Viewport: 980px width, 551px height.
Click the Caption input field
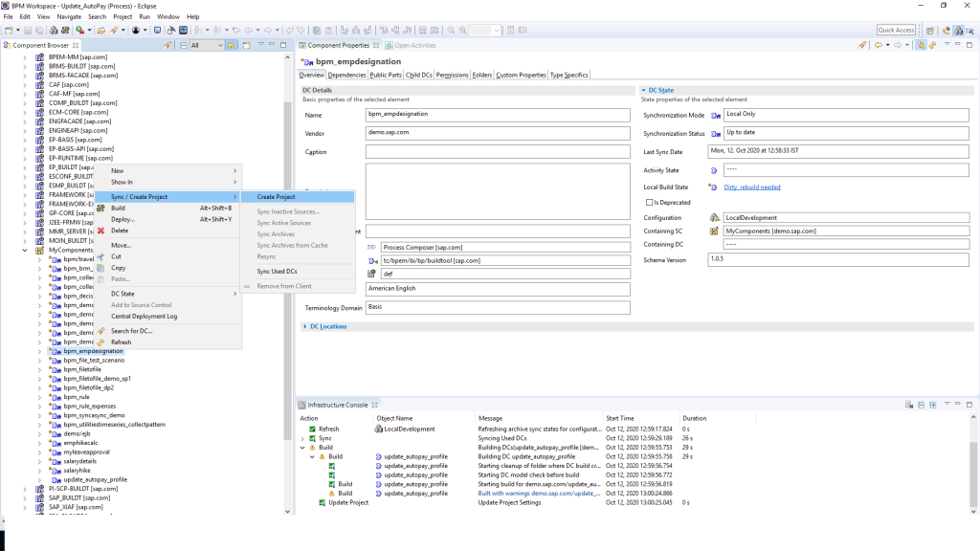[x=498, y=152]
